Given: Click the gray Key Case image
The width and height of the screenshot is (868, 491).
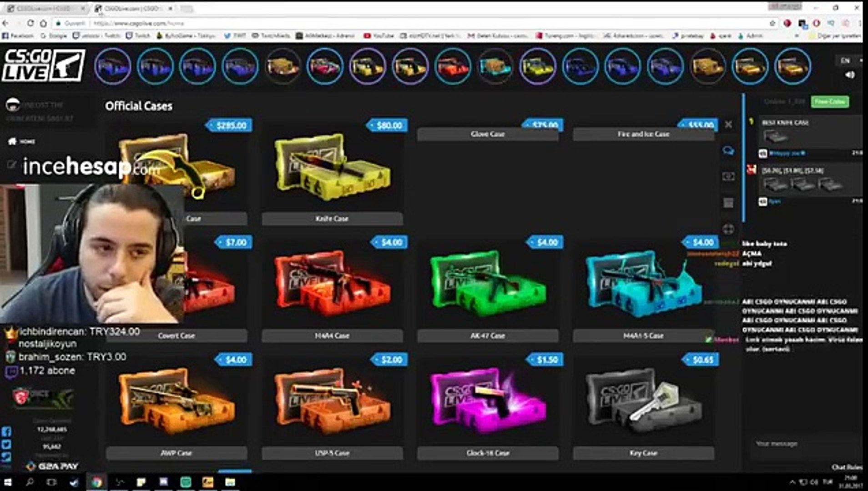Looking at the screenshot, I should click(643, 401).
